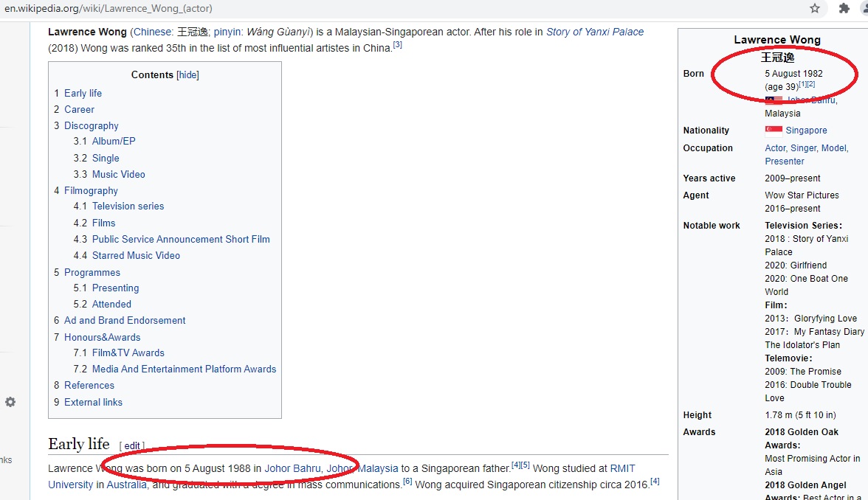The width and height of the screenshot is (868, 500).
Task: Jump to References contents entry
Action: coord(89,386)
